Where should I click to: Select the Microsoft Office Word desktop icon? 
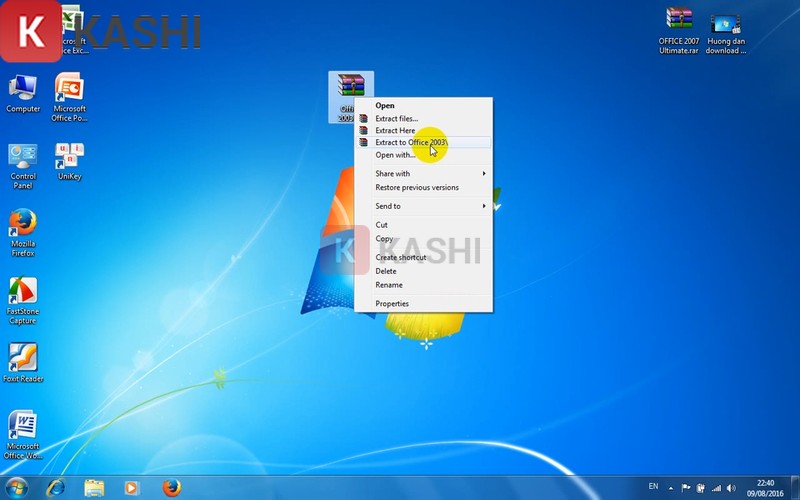tap(23, 427)
